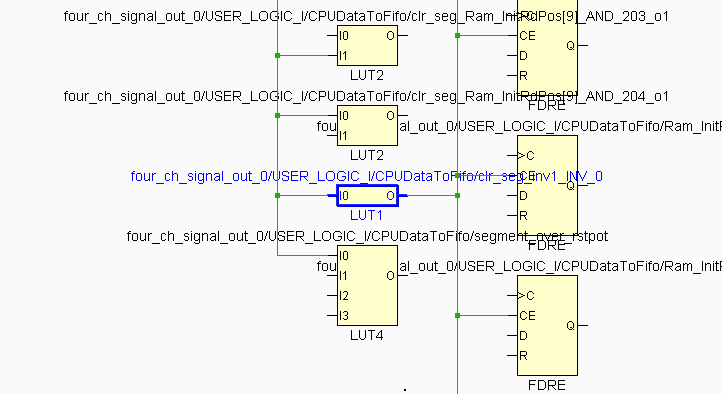Click the I3 input pin of LUT4

click(x=344, y=316)
